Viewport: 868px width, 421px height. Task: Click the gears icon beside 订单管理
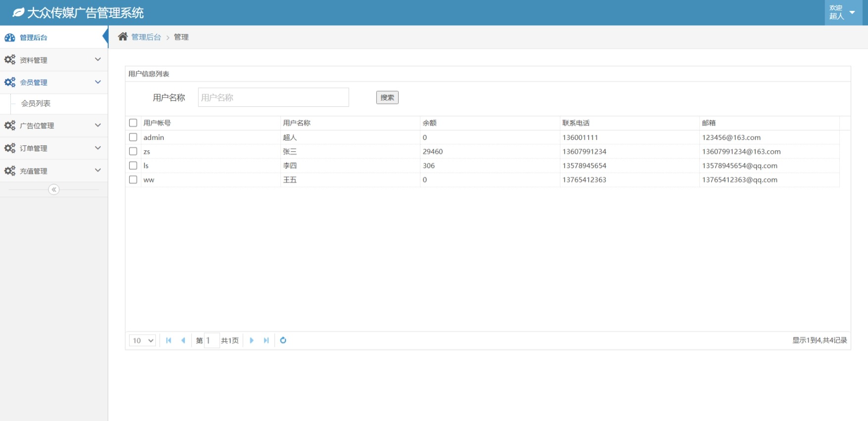9,148
